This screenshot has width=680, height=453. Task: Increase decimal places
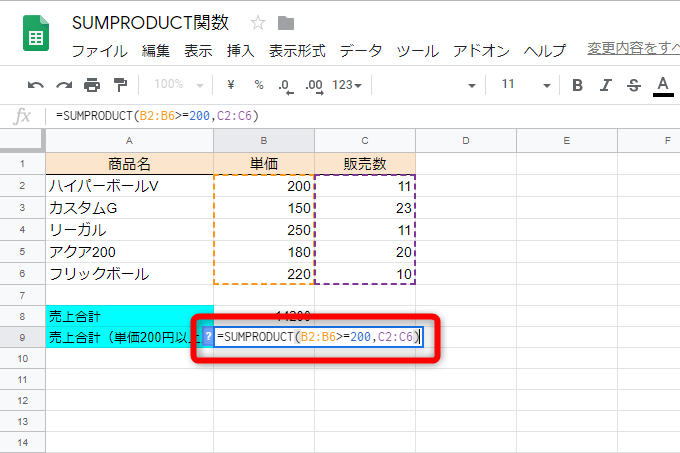tap(314, 86)
